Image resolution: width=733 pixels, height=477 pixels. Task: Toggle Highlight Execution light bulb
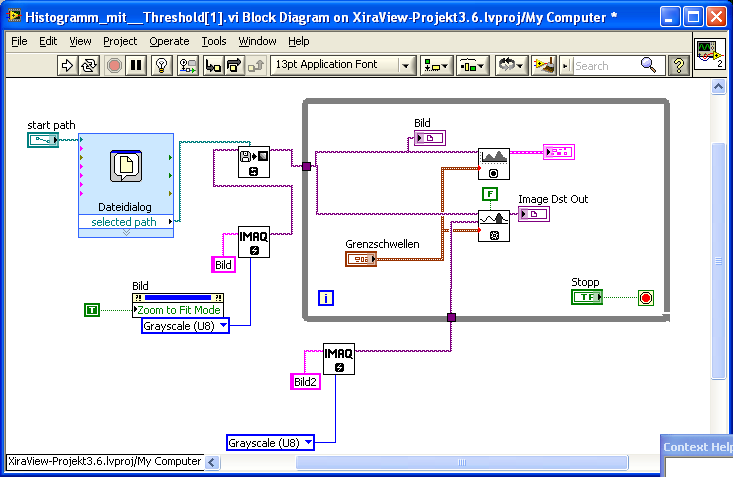[162, 65]
